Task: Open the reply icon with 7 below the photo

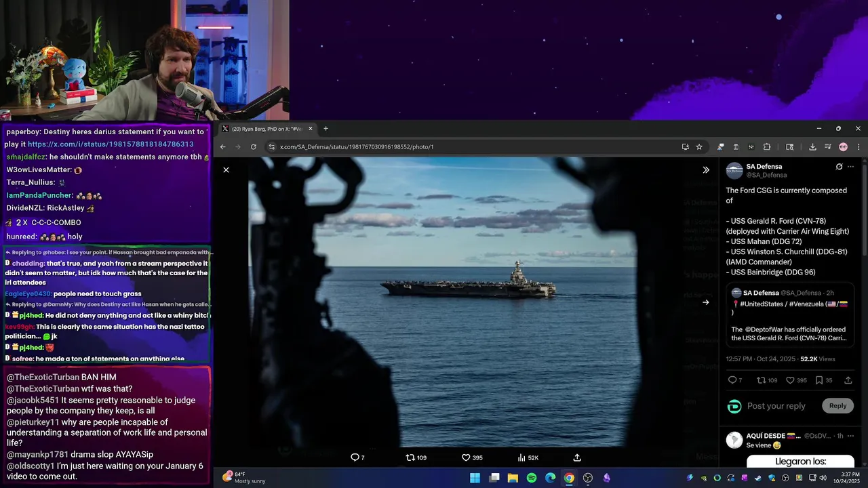Action: pos(357,457)
